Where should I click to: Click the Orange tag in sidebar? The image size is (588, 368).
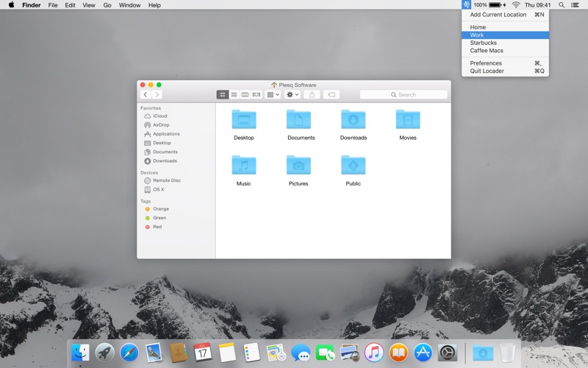[160, 209]
